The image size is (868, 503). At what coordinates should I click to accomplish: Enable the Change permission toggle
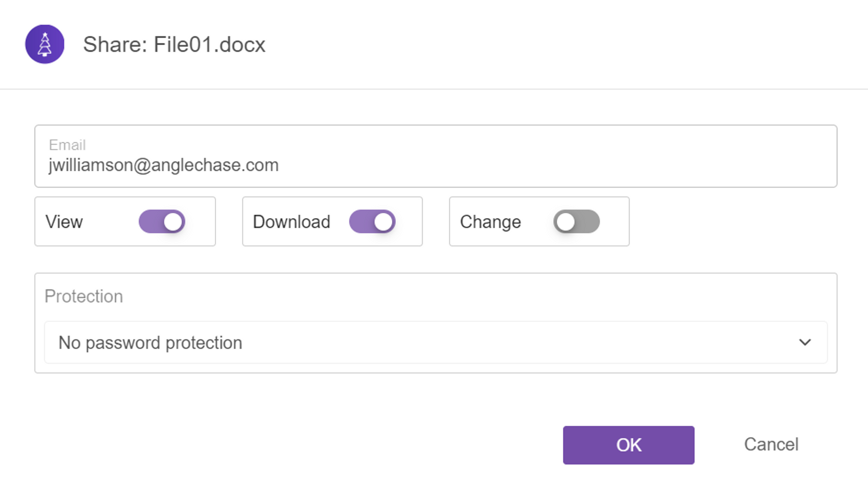576,222
